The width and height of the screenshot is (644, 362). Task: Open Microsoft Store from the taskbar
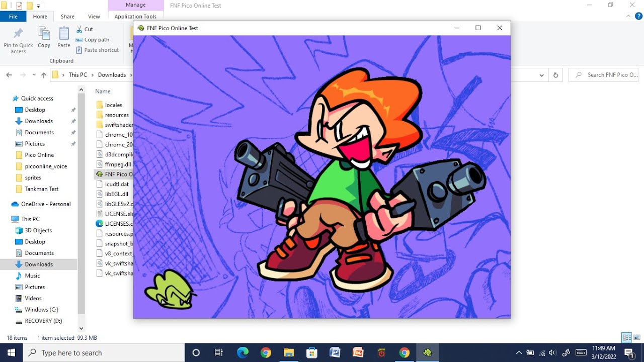pos(311,352)
